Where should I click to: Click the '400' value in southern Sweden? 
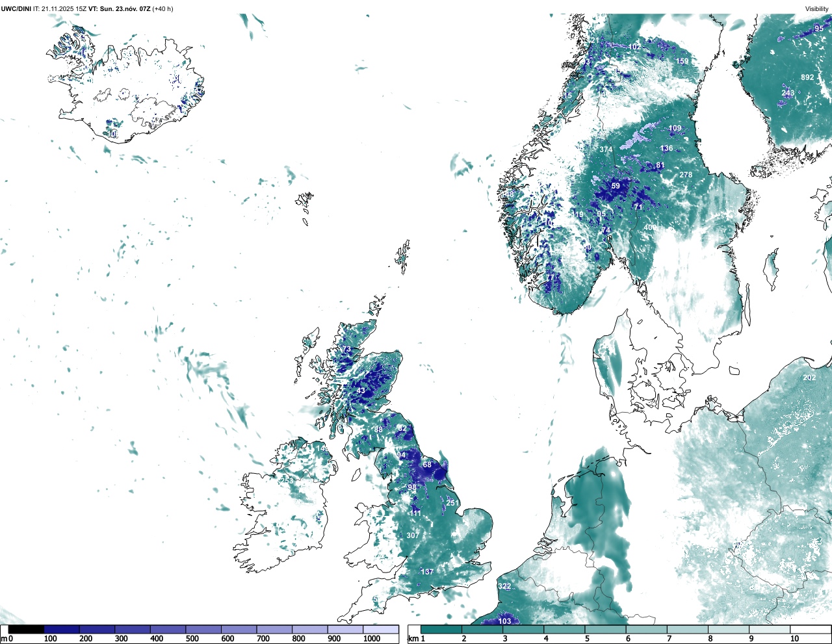tap(649, 227)
